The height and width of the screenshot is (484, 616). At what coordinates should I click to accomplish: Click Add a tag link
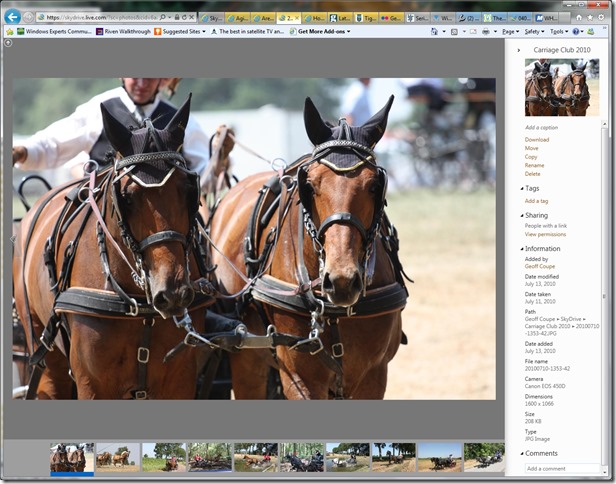click(536, 201)
